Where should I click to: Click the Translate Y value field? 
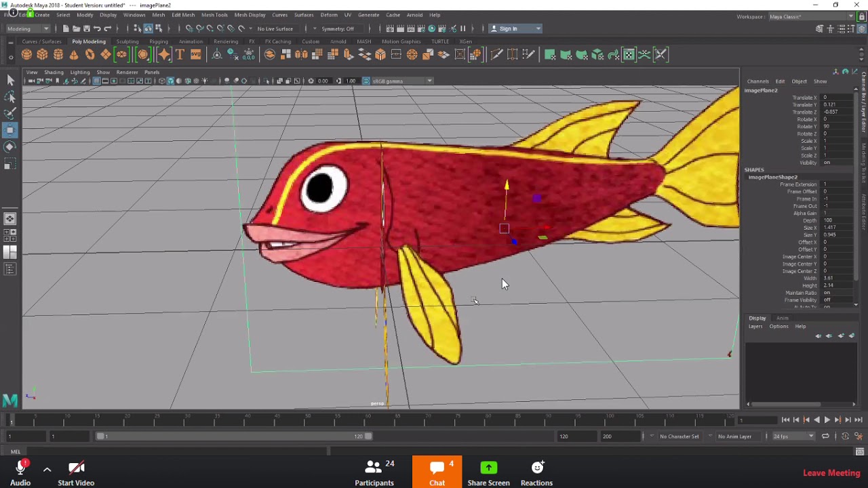[x=837, y=105]
